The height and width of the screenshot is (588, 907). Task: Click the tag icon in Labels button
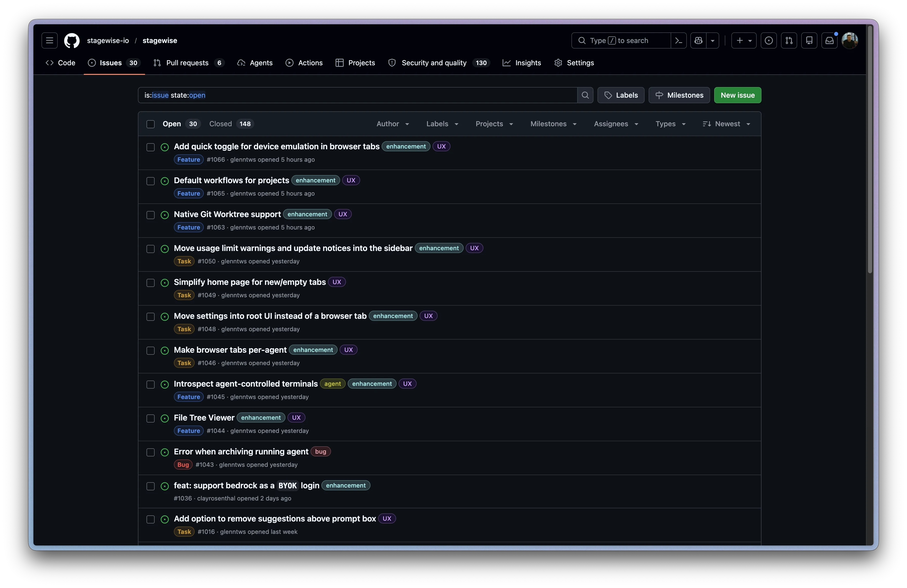coord(608,95)
